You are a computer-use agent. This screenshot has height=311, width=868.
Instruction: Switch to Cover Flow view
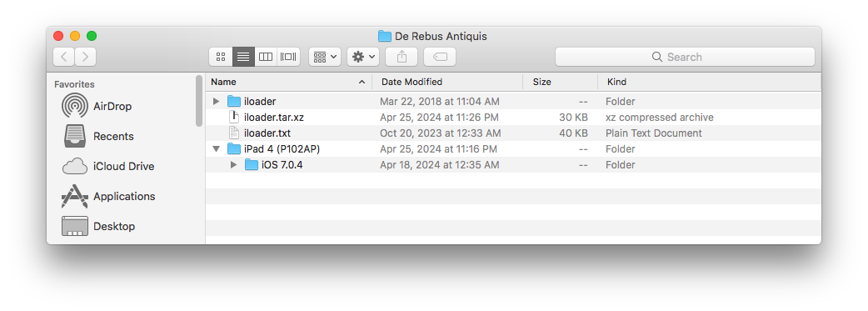288,57
